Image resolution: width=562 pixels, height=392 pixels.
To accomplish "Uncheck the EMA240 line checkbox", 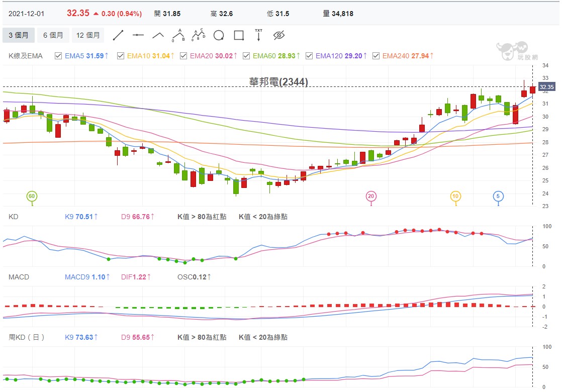I will pyautogui.click(x=376, y=56).
